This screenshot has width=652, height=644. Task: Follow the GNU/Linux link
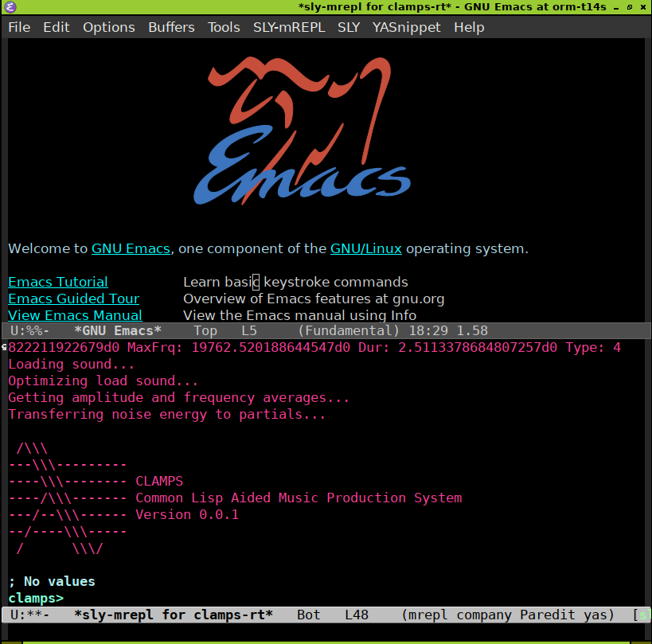click(366, 248)
